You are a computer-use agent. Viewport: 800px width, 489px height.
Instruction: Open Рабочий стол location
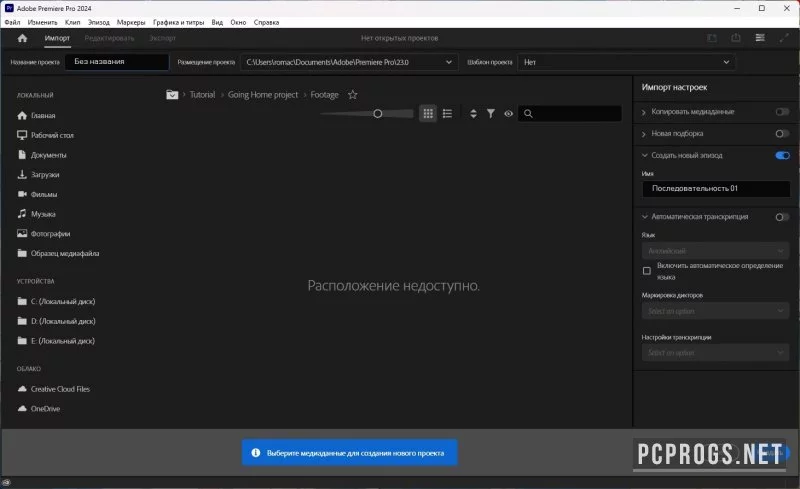45,135
